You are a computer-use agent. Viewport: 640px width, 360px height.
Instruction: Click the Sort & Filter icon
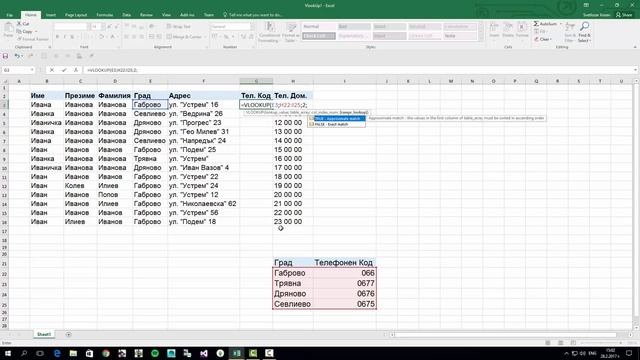[570, 27]
